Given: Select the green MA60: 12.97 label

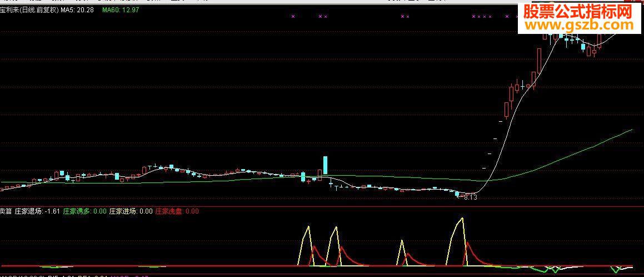Looking at the screenshot, I should (121, 10).
